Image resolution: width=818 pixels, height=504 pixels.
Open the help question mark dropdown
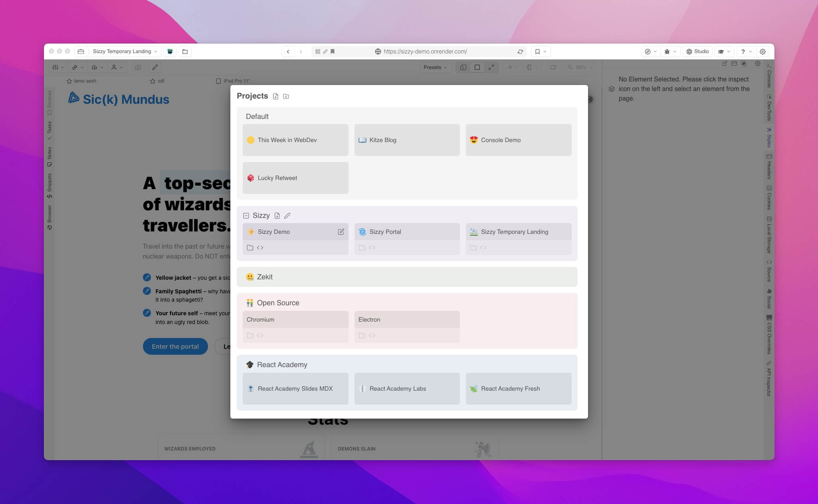(746, 51)
